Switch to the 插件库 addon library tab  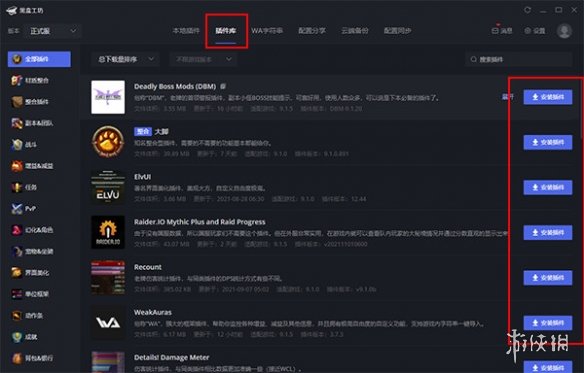pos(226,31)
